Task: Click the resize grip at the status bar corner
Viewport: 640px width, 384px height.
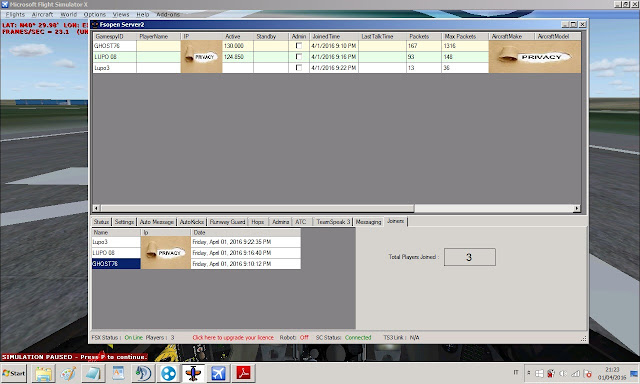Action: 583,339
